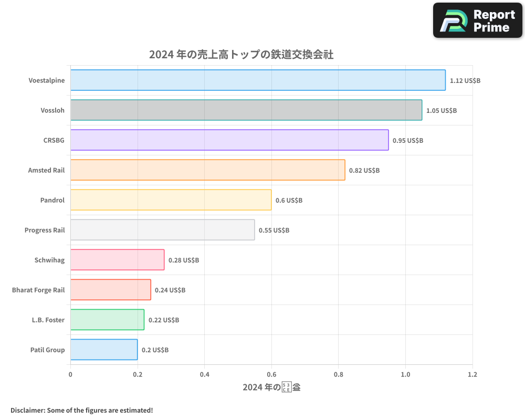The image size is (525, 420).
Task: Click the 0.2 tick mark label
Action: point(137,375)
